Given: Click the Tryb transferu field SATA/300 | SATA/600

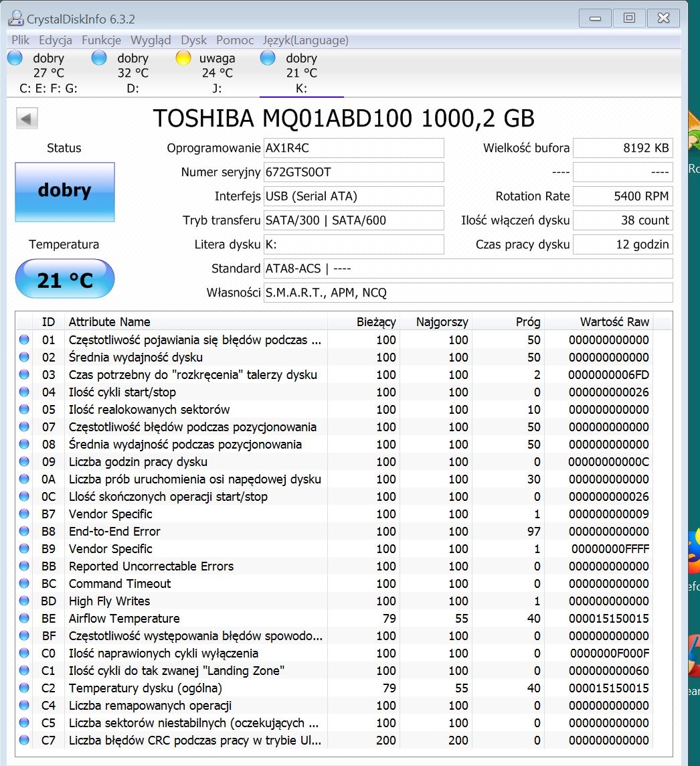Looking at the screenshot, I should (x=354, y=220).
